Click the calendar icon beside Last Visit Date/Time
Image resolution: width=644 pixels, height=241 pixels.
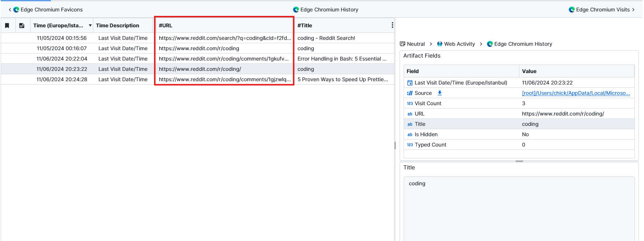(410, 83)
